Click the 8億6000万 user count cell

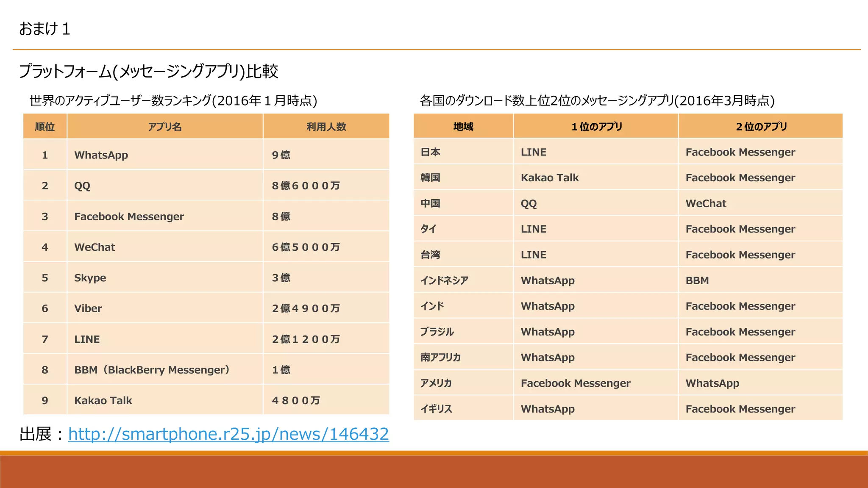point(306,186)
